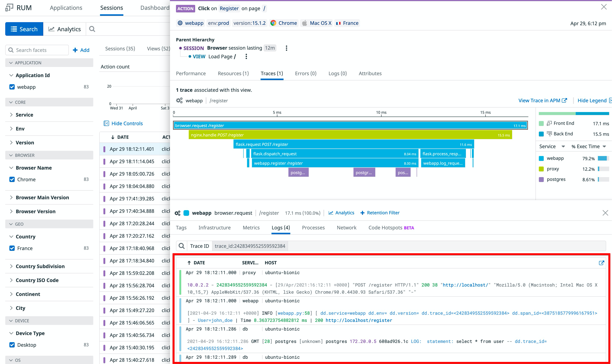The image size is (612, 364).
Task: Click the France flag icon tag
Action: (338, 23)
